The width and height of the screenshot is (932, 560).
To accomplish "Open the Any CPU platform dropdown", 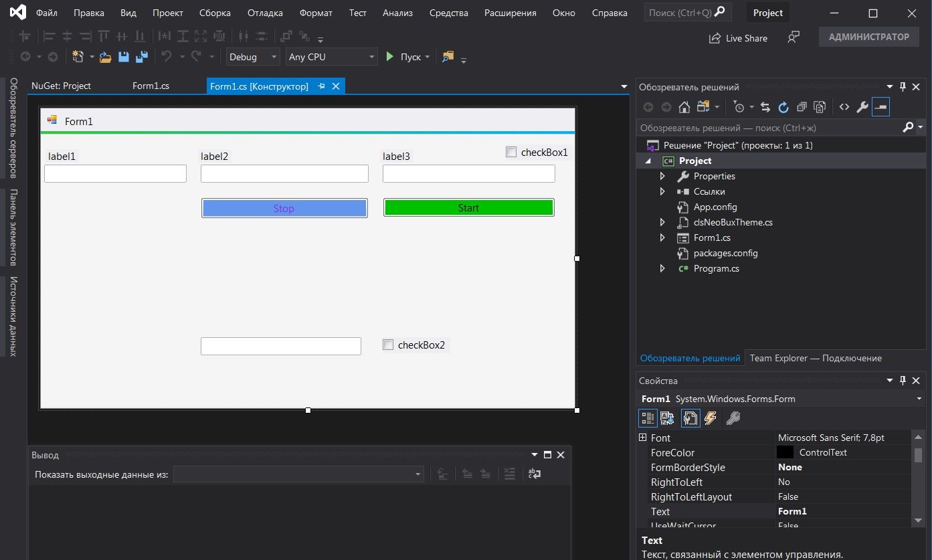I will tap(331, 57).
